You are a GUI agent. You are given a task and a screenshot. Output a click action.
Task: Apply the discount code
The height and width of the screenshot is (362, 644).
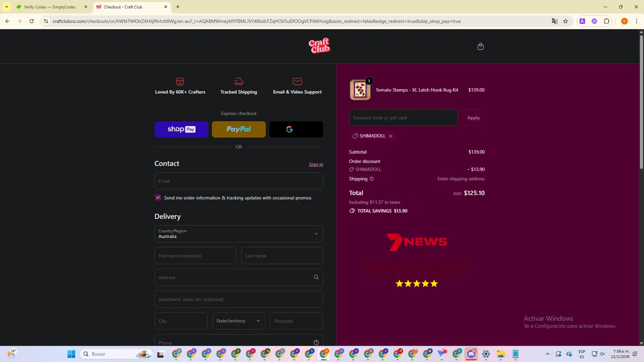(x=474, y=118)
